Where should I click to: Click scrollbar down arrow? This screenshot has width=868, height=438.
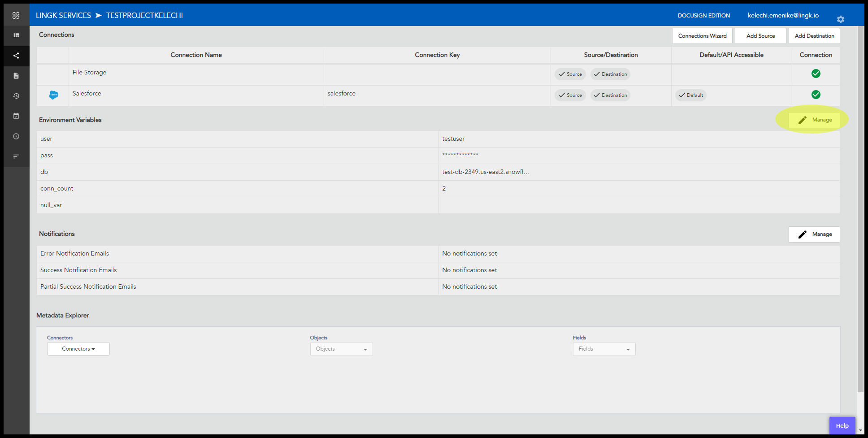point(860,430)
